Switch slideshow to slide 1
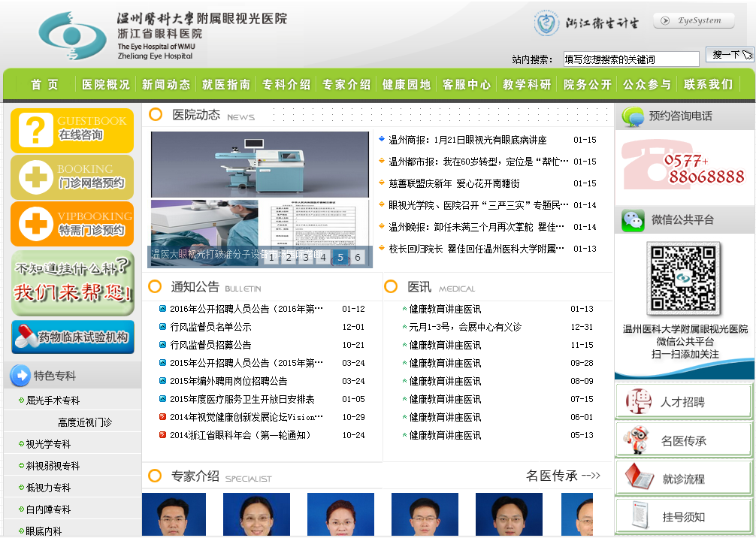Viewport: 756px width, 538px height. pyautogui.click(x=271, y=258)
